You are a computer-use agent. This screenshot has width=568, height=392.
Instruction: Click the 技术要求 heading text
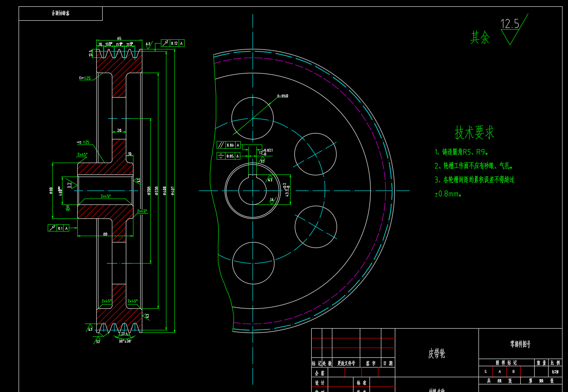point(474,132)
